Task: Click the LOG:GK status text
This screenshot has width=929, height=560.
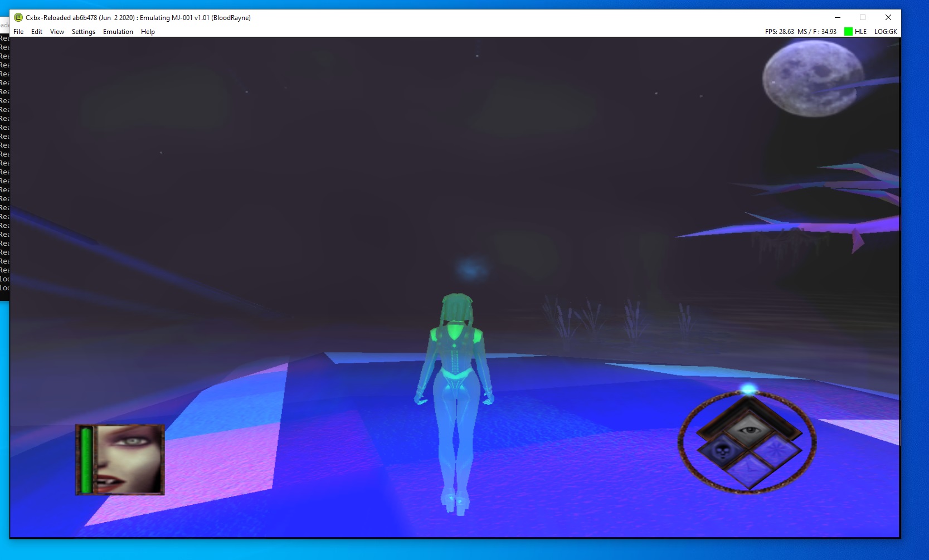Action: pos(886,32)
